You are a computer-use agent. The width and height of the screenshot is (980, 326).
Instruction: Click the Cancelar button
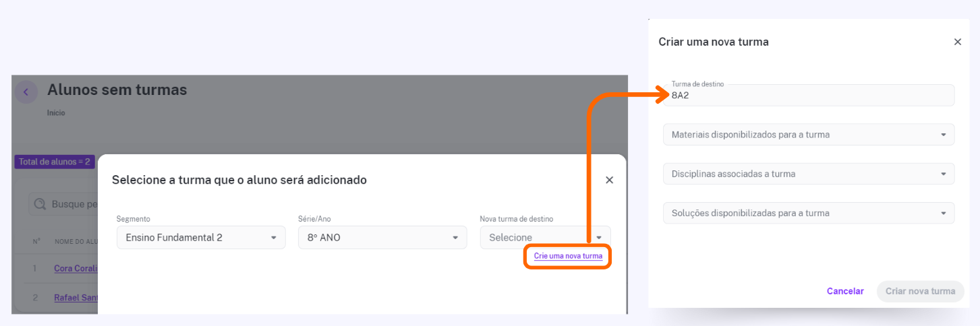tap(845, 292)
